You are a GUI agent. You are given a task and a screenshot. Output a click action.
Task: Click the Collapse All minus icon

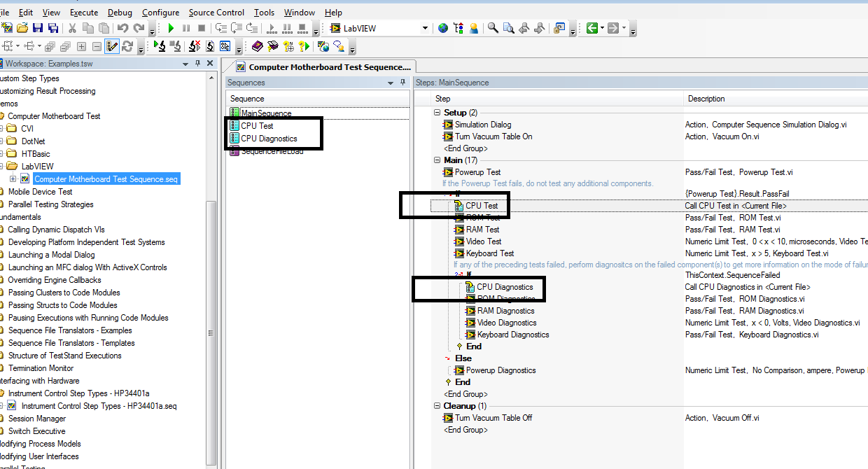[97, 46]
